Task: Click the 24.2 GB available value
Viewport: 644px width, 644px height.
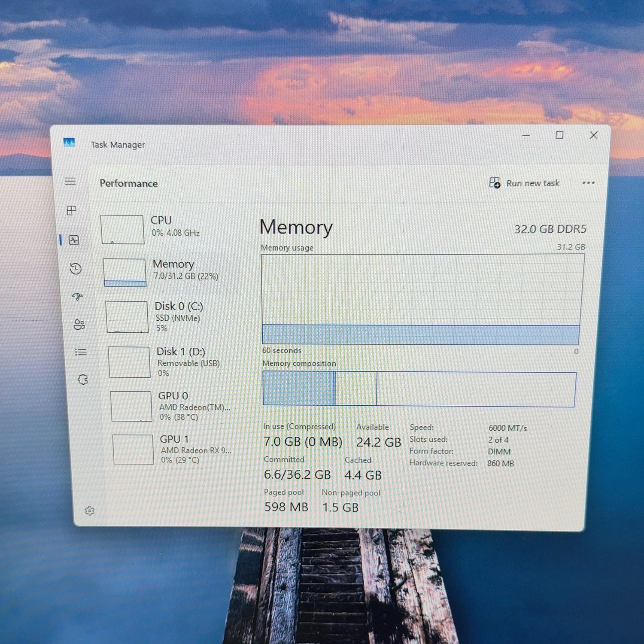Action: click(378, 442)
